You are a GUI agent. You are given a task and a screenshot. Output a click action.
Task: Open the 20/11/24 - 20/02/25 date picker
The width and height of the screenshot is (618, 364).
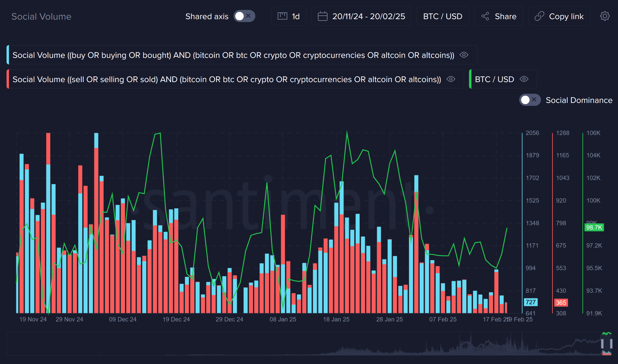[369, 16]
